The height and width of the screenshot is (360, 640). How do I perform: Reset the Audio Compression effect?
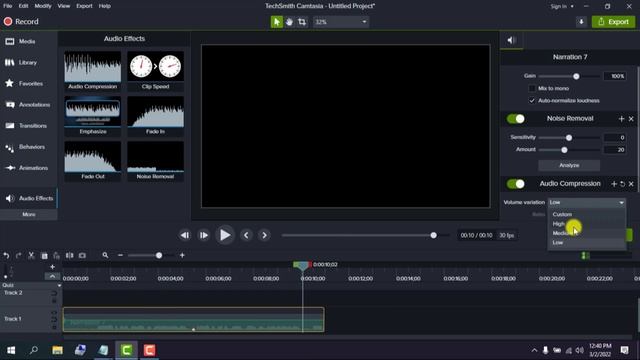click(x=622, y=184)
